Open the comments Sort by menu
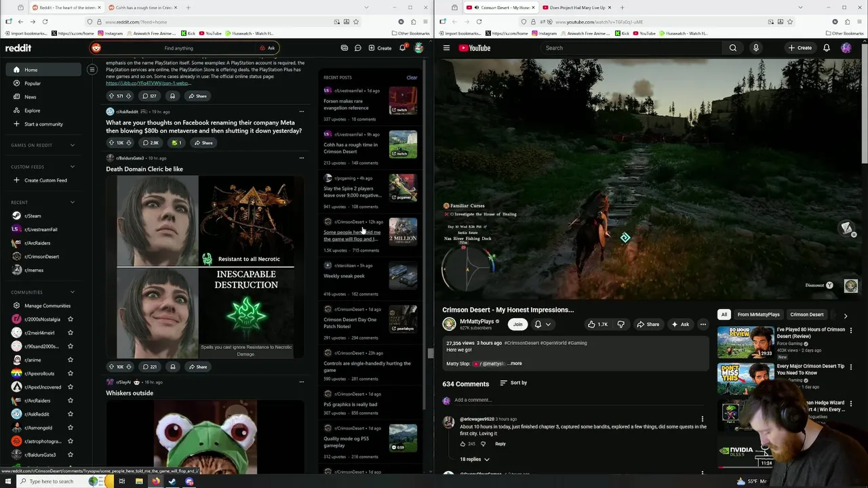Image resolution: width=868 pixels, height=488 pixels. 513,383
